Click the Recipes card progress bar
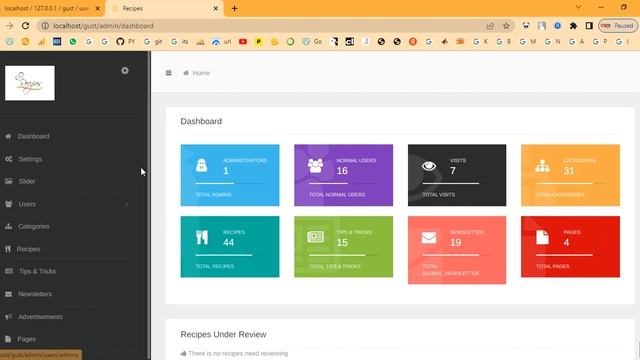 (230, 255)
